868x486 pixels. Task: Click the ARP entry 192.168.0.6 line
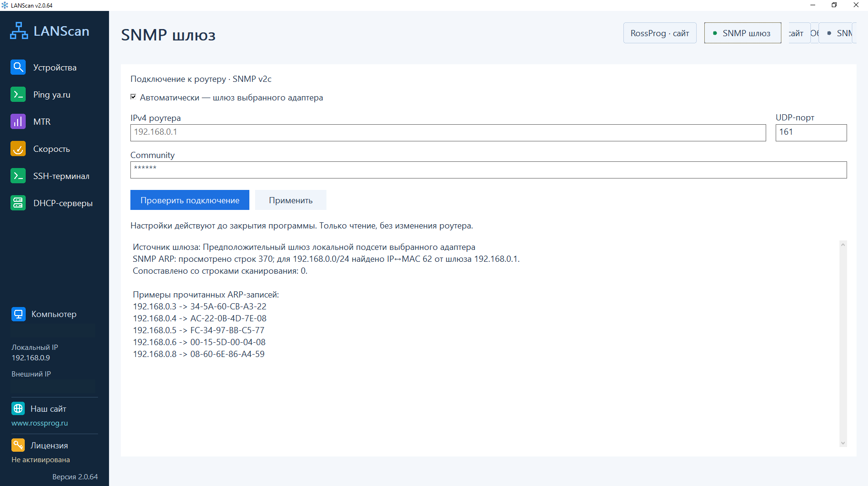pyautogui.click(x=199, y=342)
